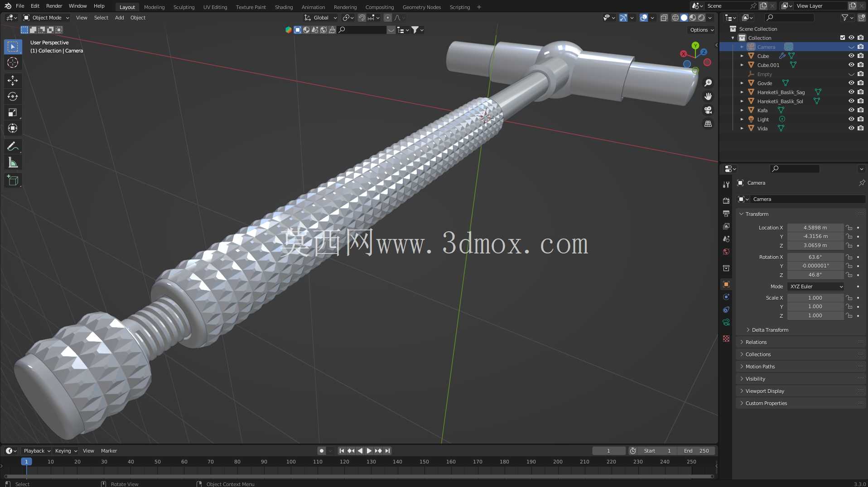This screenshot has width=868, height=487.
Task: Open the Render menu
Action: click(x=54, y=6)
